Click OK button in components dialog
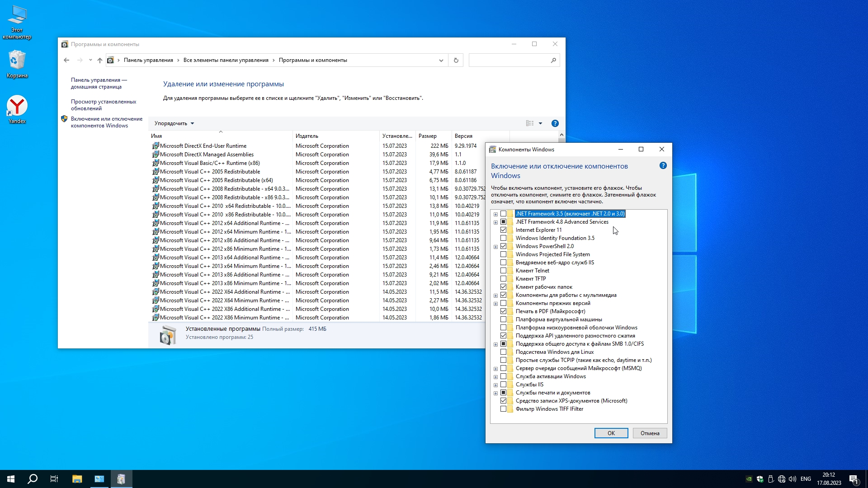Image resolution: width=868 pixels, height=488 pixels. click(x=611, y=433)
